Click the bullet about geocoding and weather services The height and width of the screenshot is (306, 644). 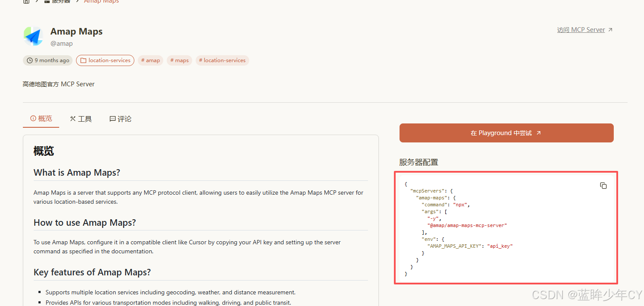click(x=171, y=292)
